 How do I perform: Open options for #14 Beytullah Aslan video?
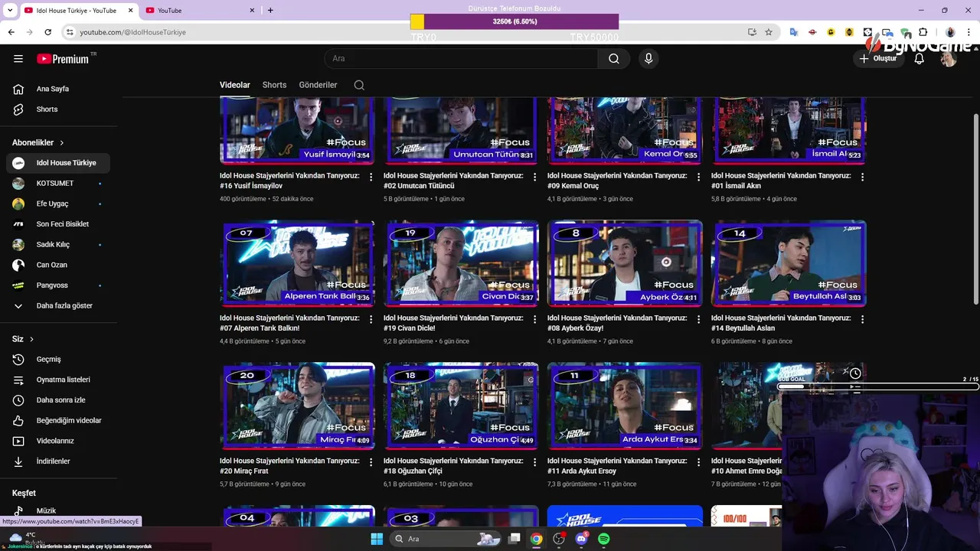click(x=862, y=319)
